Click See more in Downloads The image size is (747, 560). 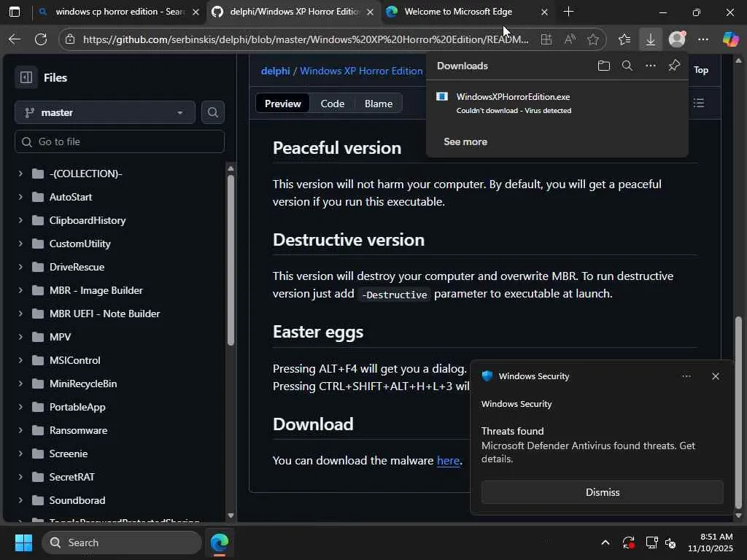tap(465, 141)
